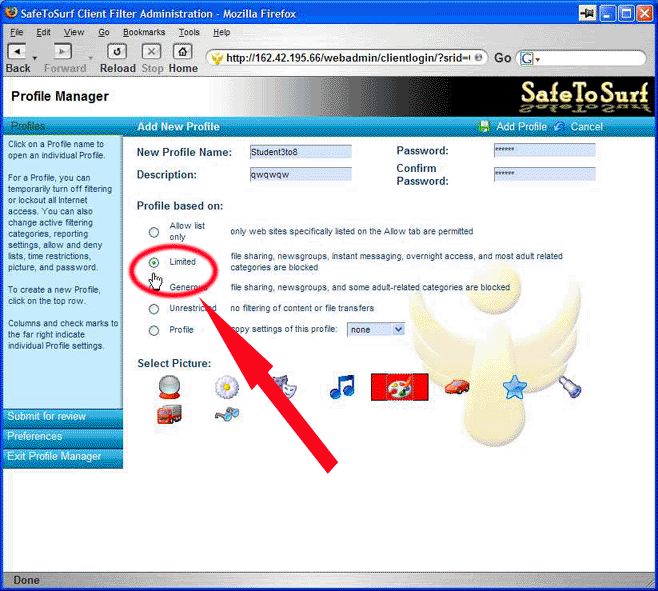Open Preferences in the left sidebar
The image size is (658, 591).
35,436
